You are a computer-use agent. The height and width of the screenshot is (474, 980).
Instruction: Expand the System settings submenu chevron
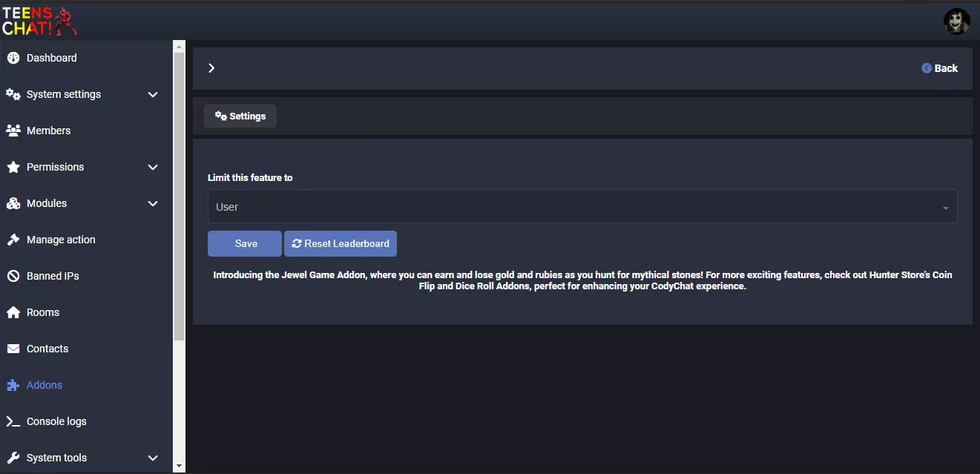point(153,94)
